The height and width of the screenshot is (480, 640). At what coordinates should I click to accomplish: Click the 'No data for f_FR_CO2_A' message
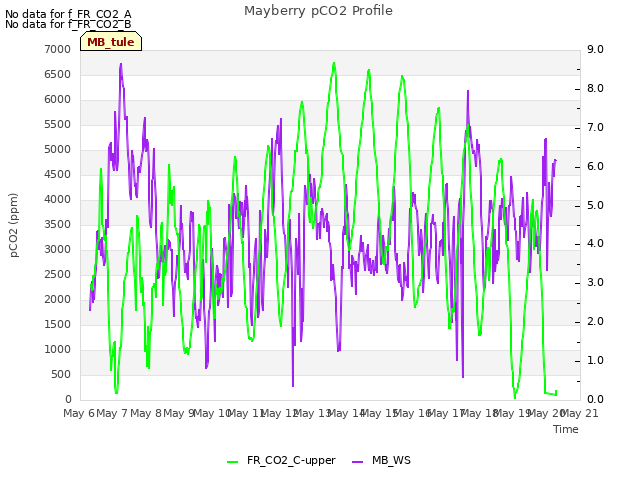click(68, 14)
